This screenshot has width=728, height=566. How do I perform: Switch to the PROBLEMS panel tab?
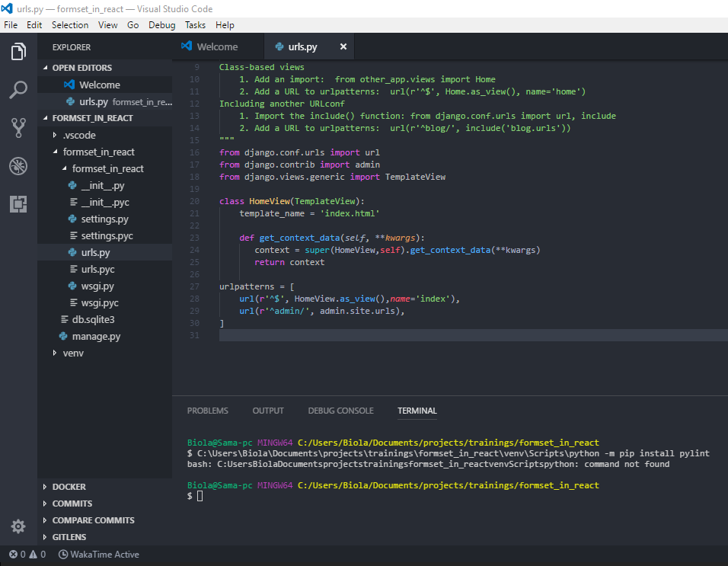pyautogui.click(x=207, y=411)
